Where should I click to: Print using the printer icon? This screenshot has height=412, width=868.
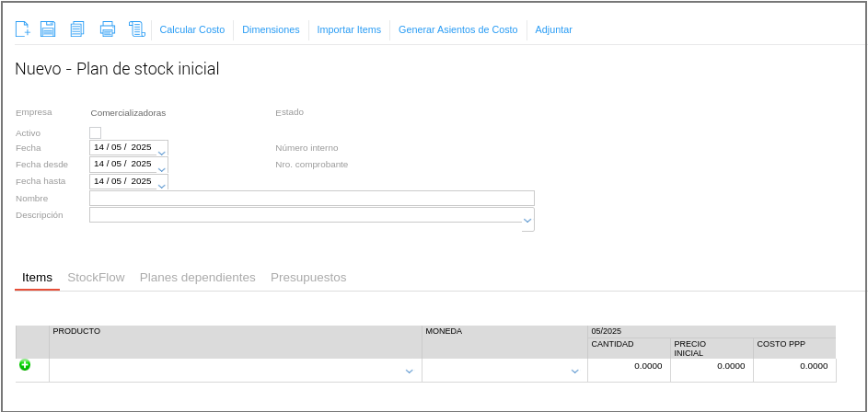108,29
